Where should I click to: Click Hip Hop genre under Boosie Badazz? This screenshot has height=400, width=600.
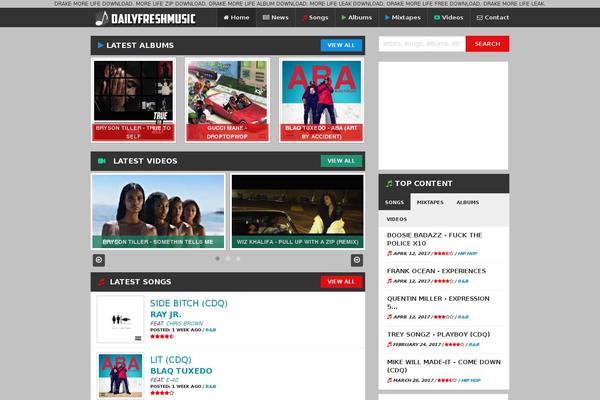click(468, 253)
